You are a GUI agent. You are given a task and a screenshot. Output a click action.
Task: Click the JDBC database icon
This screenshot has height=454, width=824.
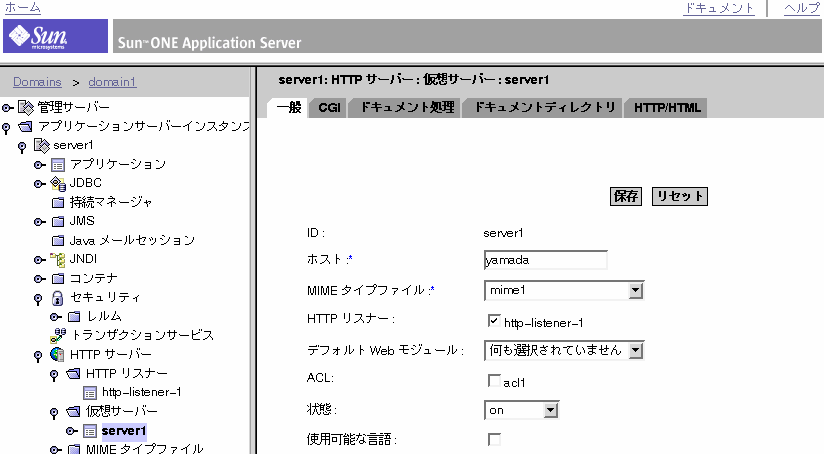pos(58,183)
